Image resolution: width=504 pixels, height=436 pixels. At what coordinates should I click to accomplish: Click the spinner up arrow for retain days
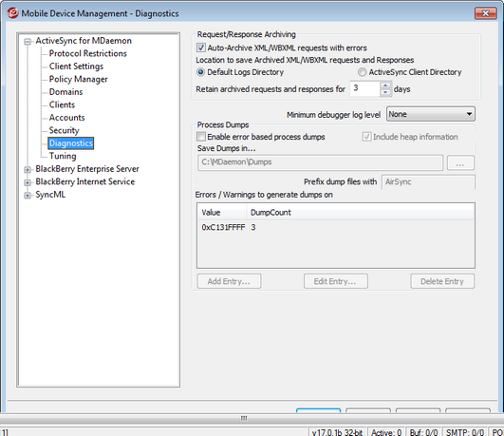coord(385,85)
